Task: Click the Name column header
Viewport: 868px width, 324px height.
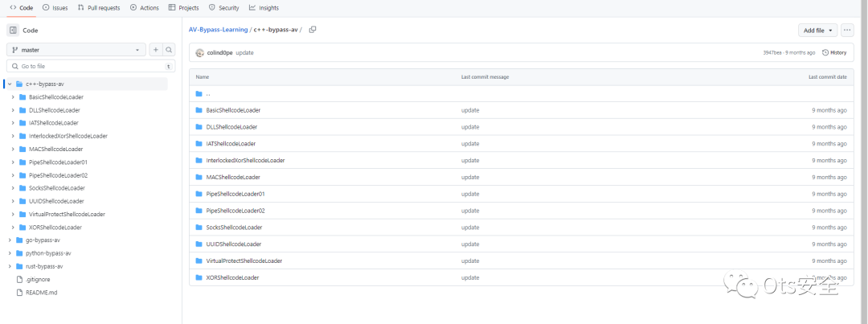Action: (202, 77)
